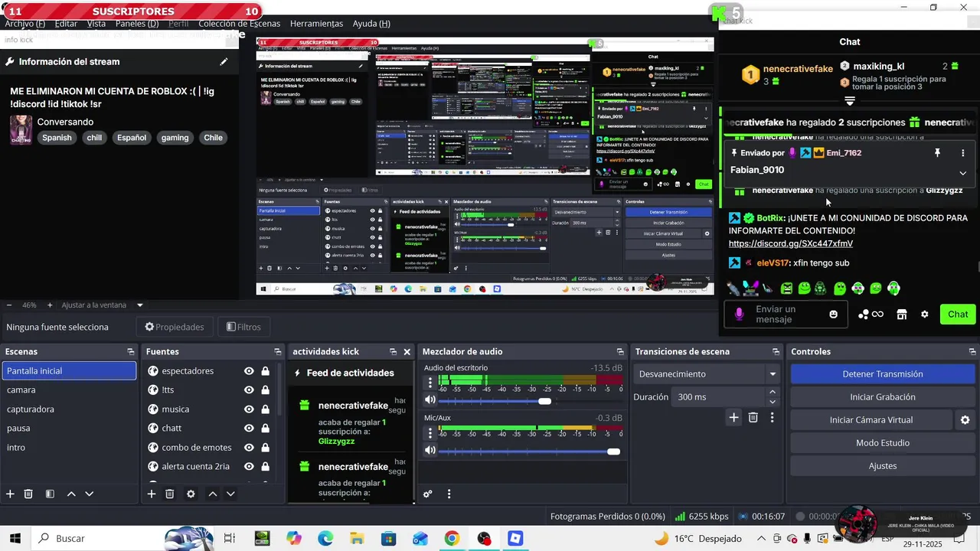This screenshot has height=551, width=980.
Task: Enable Modo Estudio
Action: pyautogui.click(x=882, y=443)
